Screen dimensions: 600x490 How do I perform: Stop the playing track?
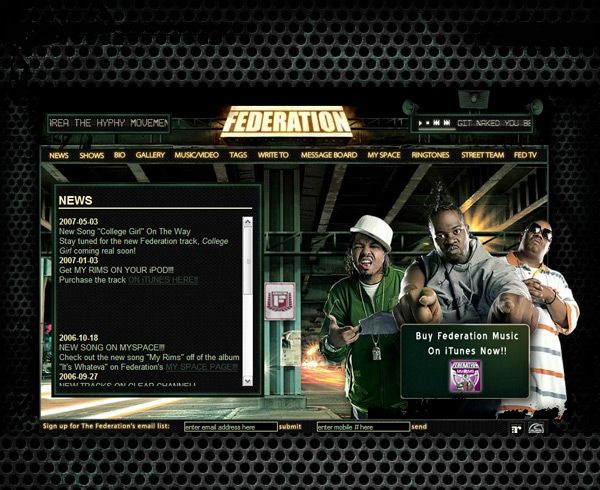click(x=428, y=123)
